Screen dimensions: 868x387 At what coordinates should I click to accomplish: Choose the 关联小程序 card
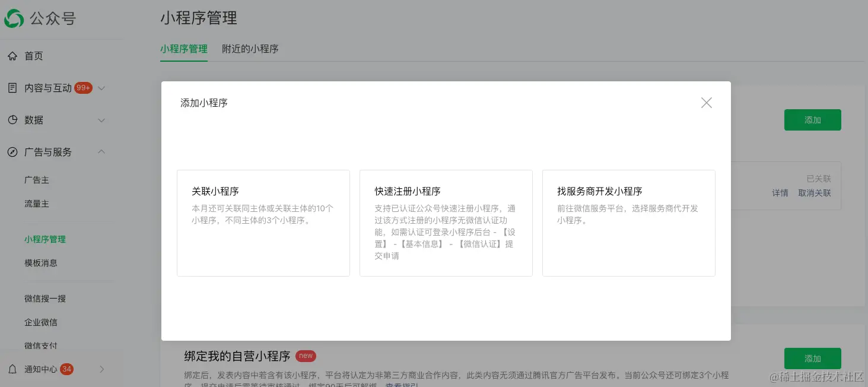[x=263, y=223]
